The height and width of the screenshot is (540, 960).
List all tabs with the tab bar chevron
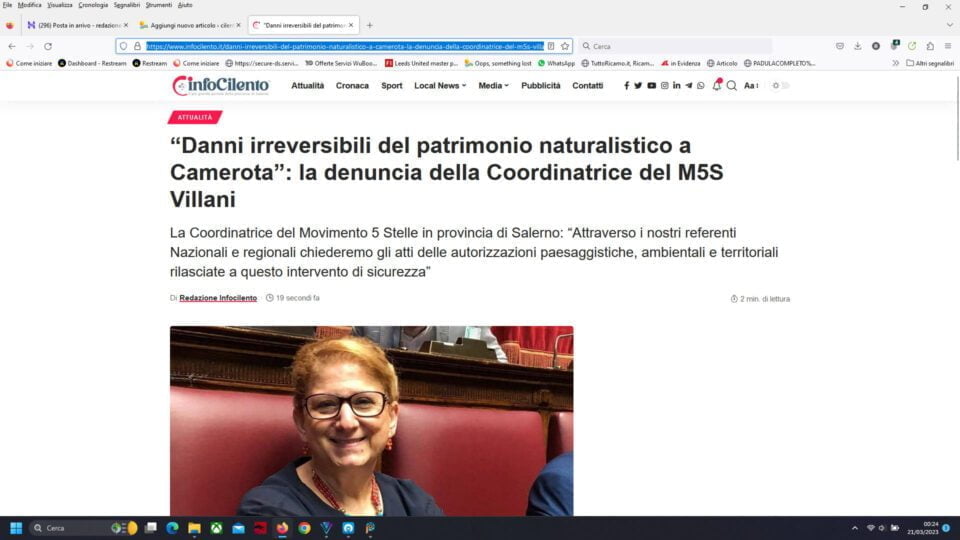(x=950, y=25)
